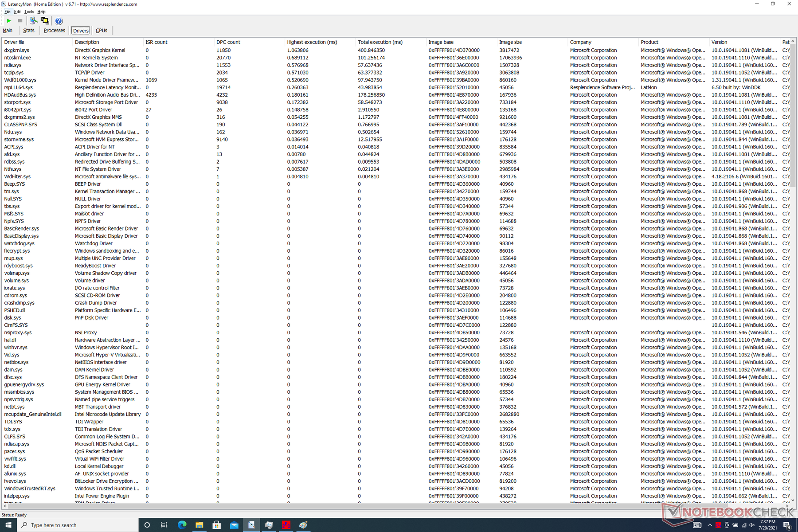Open the File menu

(8, 12)
